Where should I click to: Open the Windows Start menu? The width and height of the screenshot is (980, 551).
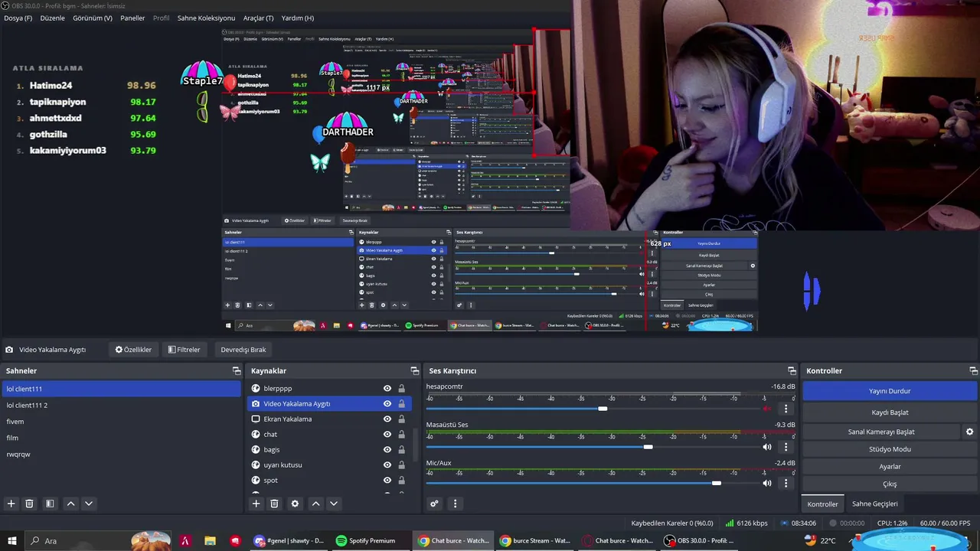12,540
